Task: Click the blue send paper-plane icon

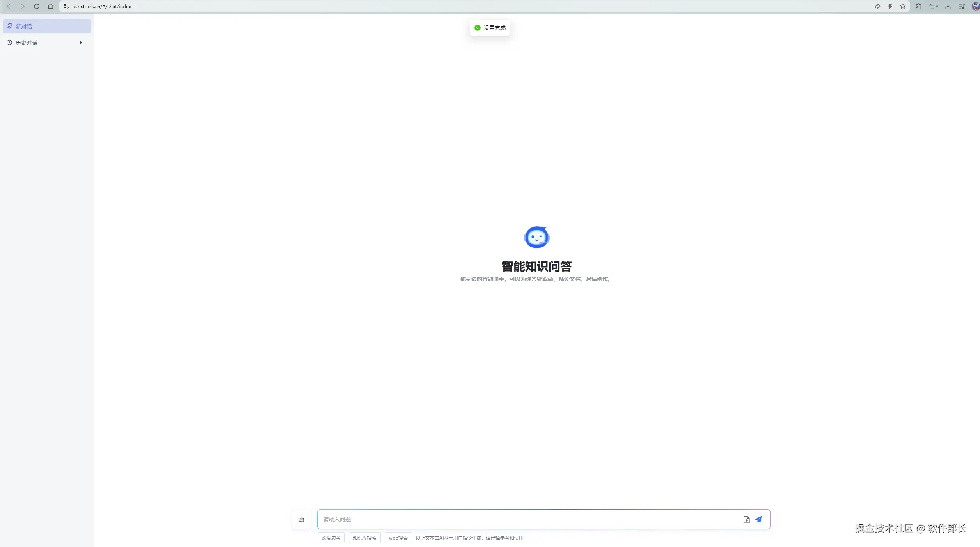Action: 758,519
